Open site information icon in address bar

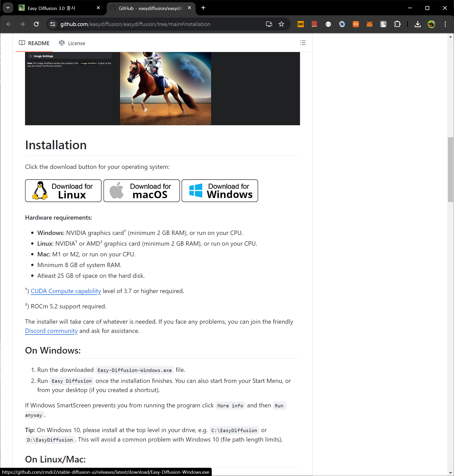(53, 24)
